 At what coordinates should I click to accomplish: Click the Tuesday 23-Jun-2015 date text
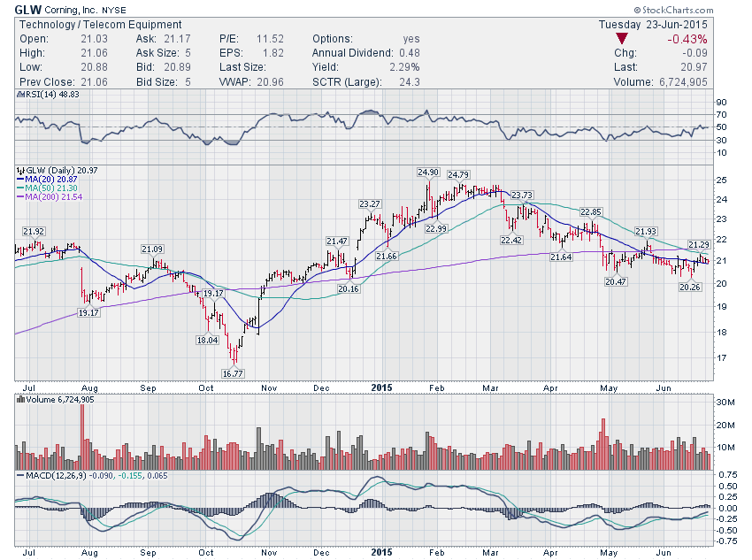pyautogui.click(x=653, y=25)
